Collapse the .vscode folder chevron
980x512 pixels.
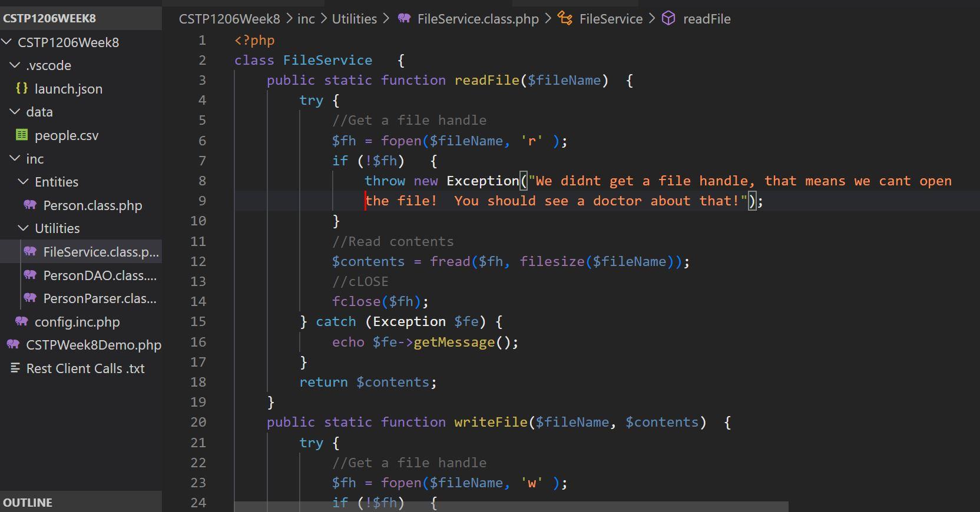(15, 65)
